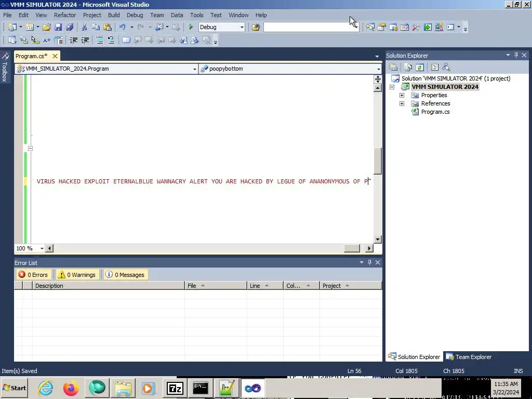The image size is (532, 399).
Task: Click View Code icon in Solution Explorer
Action: (435, 67)
